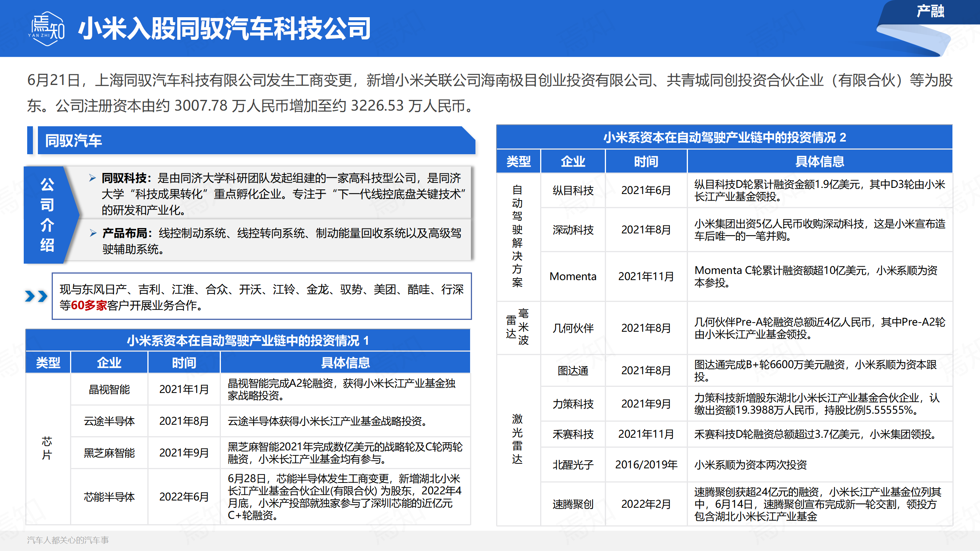Click the 图达通 company cell
The width and height of the screenshot is (980, 551).
[x=573, y=371]
